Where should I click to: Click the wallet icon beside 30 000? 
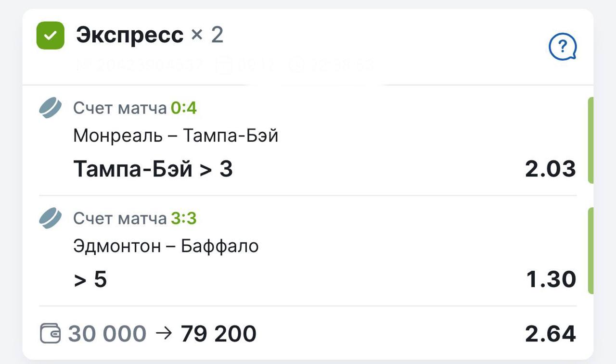point(50,334)
